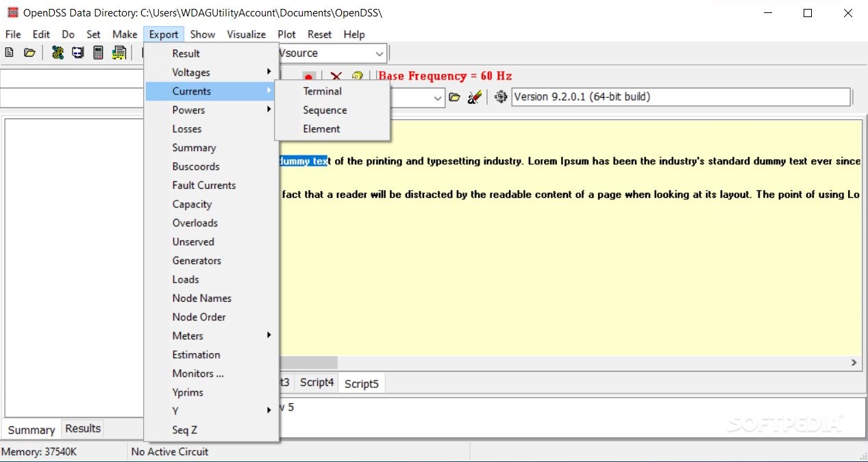Open the Visualize menu
The width and height of the screenshot is (868, 462).
(247, 34)
